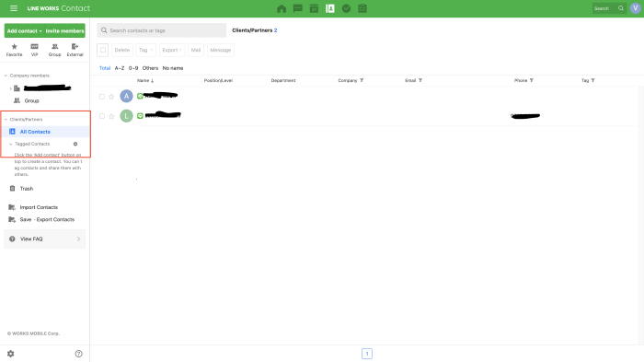Image resolution: width=644 pixels, height=362 pixels.
Task: Show VIP contacts
Action: [x=35, y=50]
